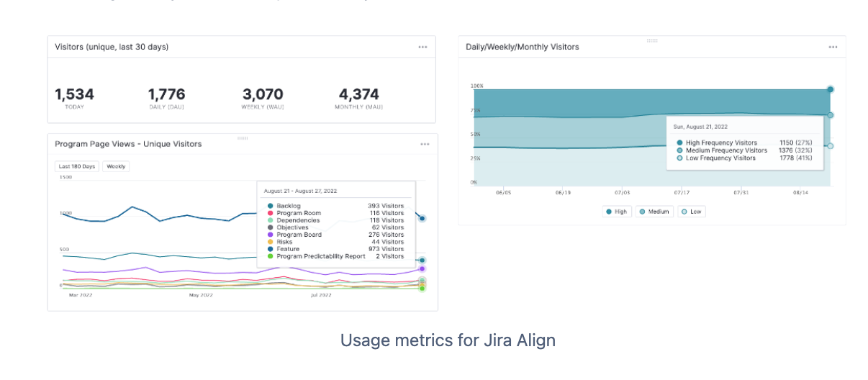This screenshot has width=868, height=380.
Task: Click the Daily/Weekly/Monthly Visitors title
Action: (523, 47)
